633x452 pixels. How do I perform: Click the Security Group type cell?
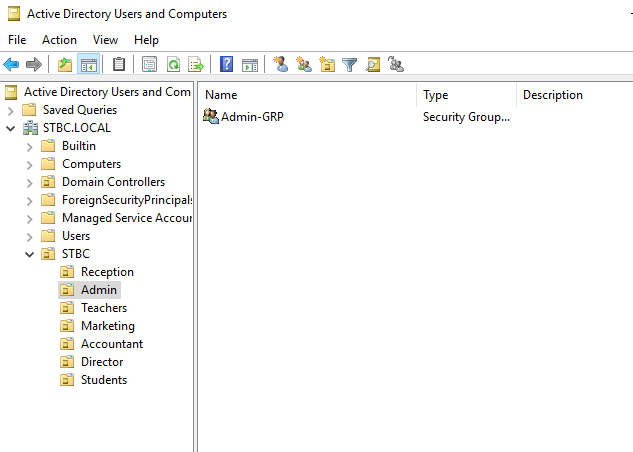tap(466, 117)
